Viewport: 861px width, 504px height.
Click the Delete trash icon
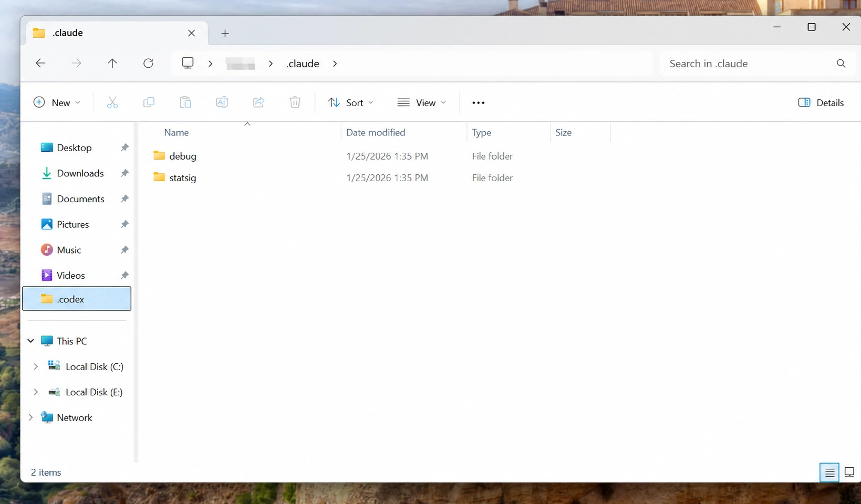point(295,102)
